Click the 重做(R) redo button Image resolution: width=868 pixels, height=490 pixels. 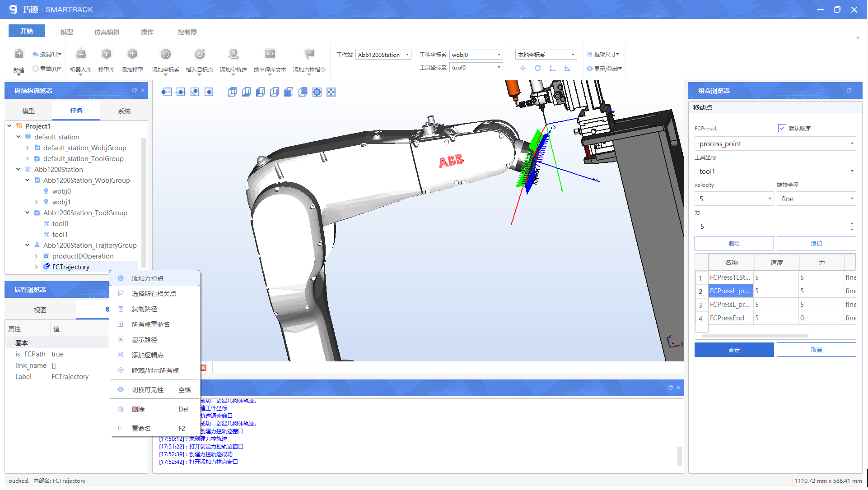[x=47, y=69]
